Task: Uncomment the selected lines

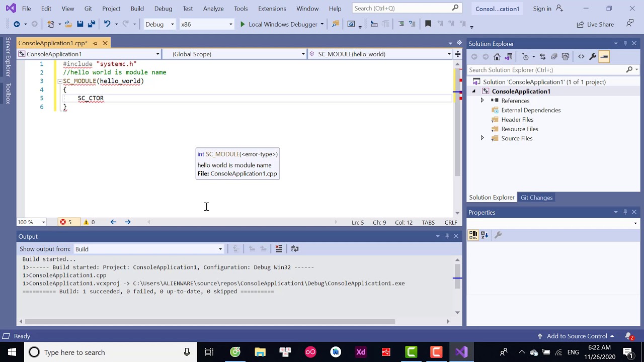Action: coord(412,24)
